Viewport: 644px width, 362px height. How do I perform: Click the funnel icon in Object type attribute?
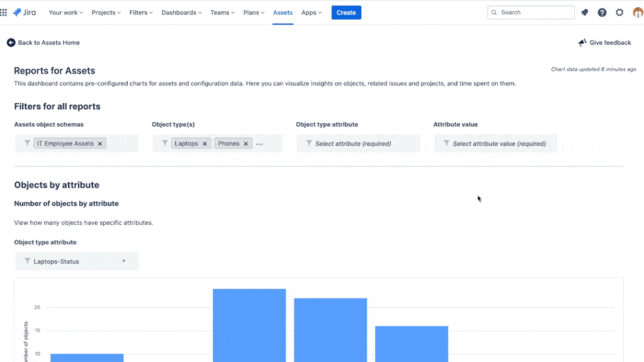(308, 143)
